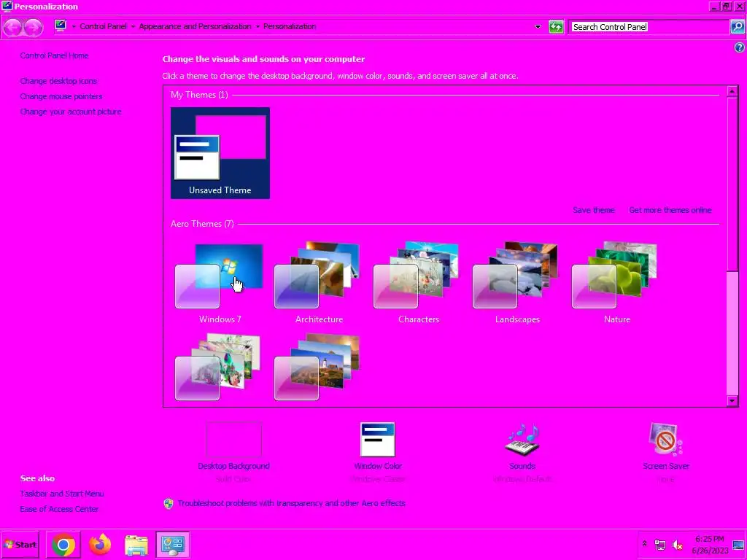Click the themes list scroll down arrow
Image resolution: width=747 pixels, height=560 pixels.
(732, 401)
